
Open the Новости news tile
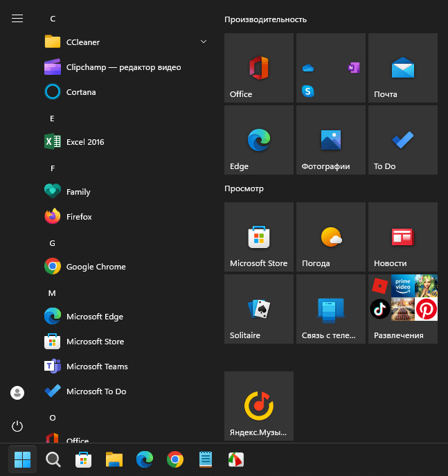[x=403, y=237]
